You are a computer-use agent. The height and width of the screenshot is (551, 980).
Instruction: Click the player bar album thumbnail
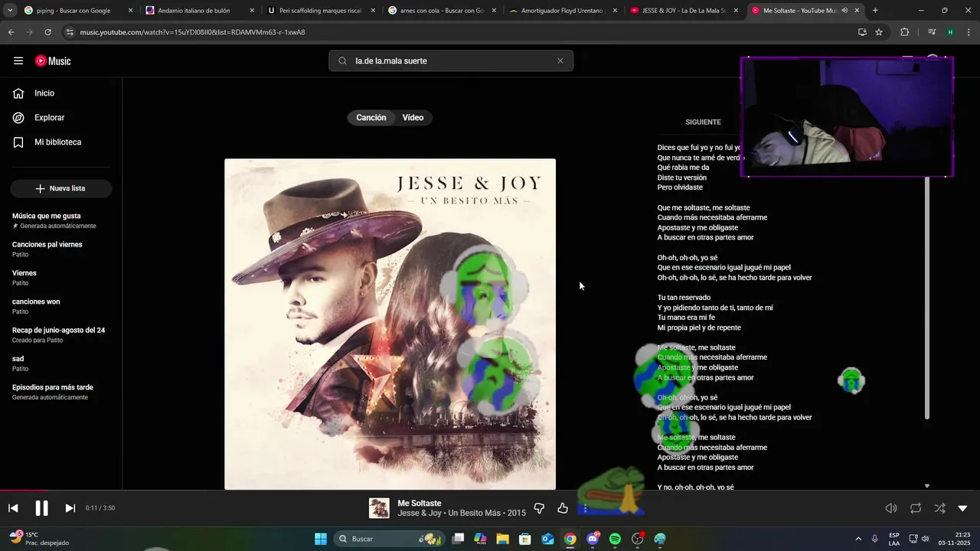pyautogui.click(x=379, y=508)
